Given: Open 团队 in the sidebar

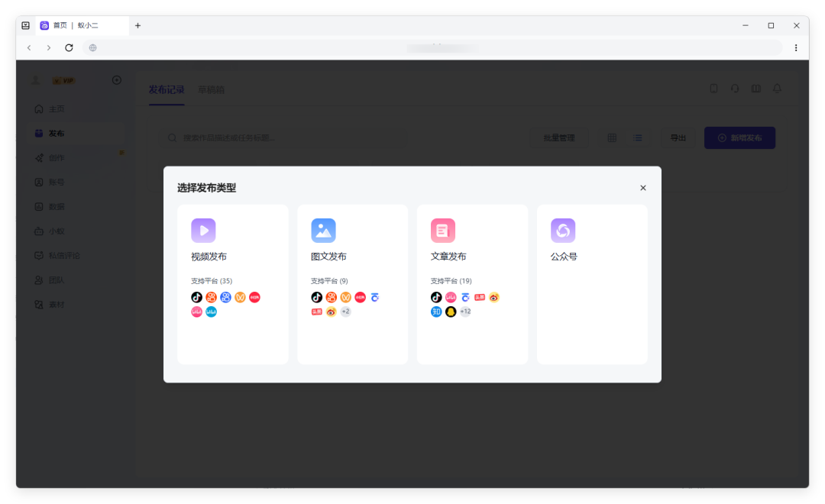Looking at the screenshot, I should [77, 280].
